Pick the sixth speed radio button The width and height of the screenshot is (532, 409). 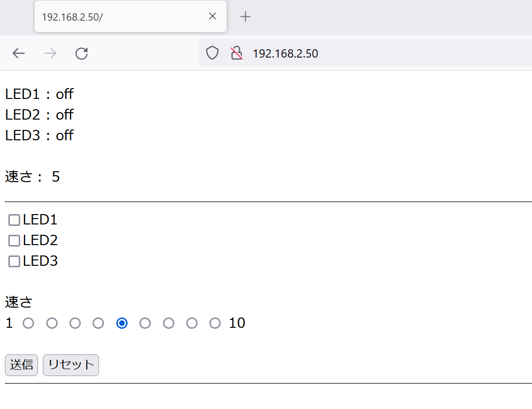coord(145,323)
